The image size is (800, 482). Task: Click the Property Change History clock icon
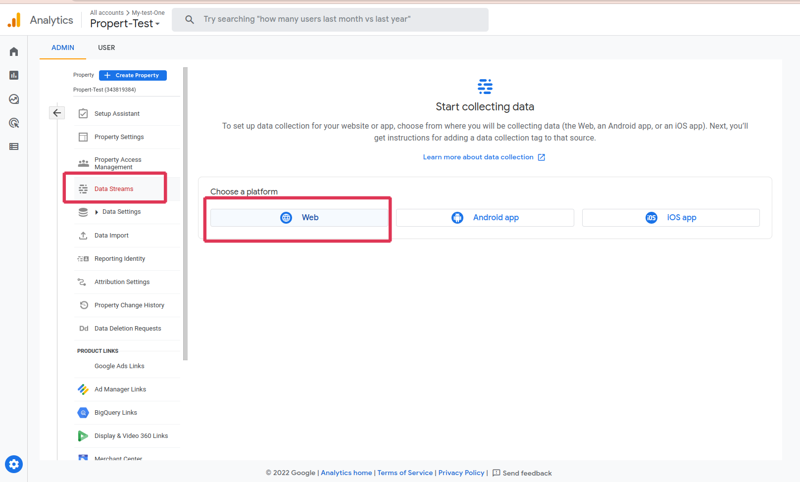click(x=84, y=305)
